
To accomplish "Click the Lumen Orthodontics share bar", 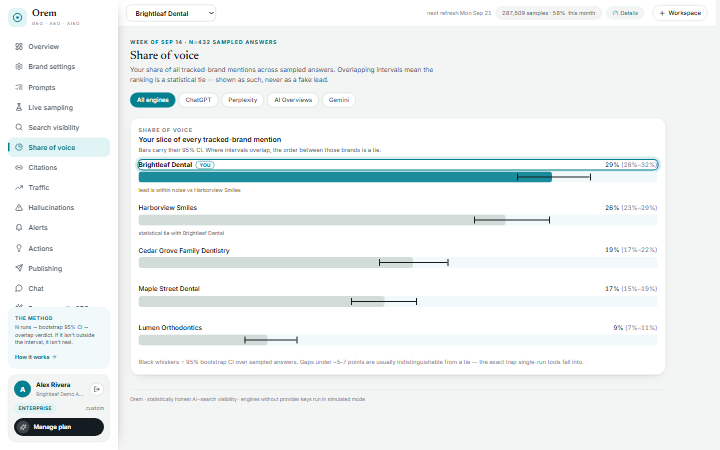I will click(x=398, y=340).
